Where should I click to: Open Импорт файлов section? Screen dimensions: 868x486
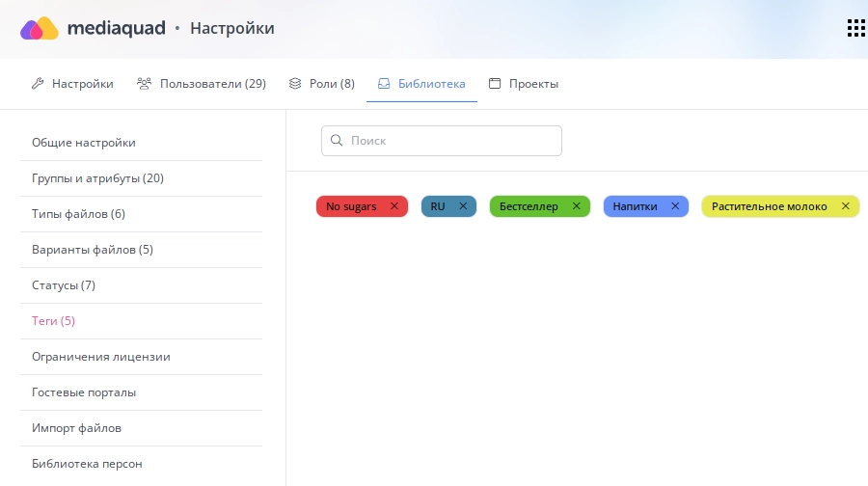[141, 428]
